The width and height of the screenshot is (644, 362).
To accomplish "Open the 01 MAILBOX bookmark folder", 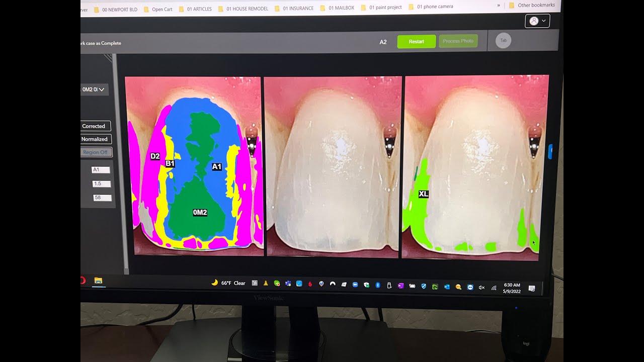I will pos(337,8).
